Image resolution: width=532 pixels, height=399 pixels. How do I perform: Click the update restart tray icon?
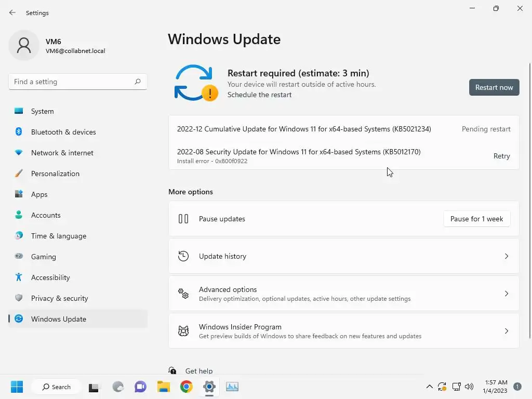(x=442, y=387)
